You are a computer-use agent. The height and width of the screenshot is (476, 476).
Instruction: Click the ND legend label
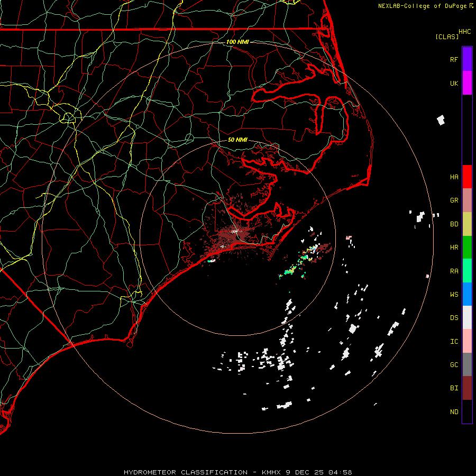(454, 411)
